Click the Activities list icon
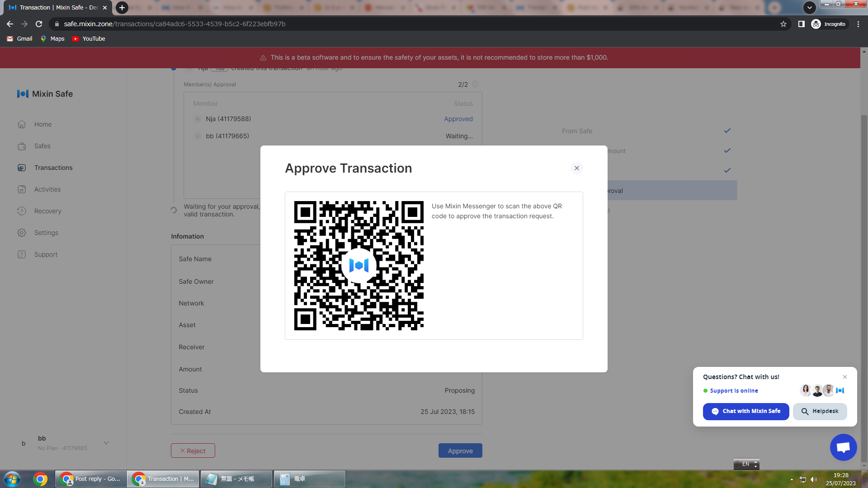This screenshot has height=488, width=868. point(22,189)
